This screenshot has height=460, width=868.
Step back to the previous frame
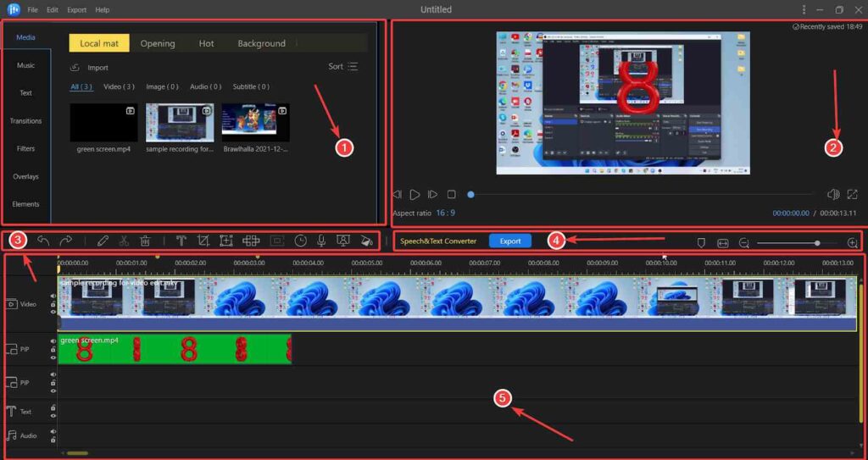(397, 194)
